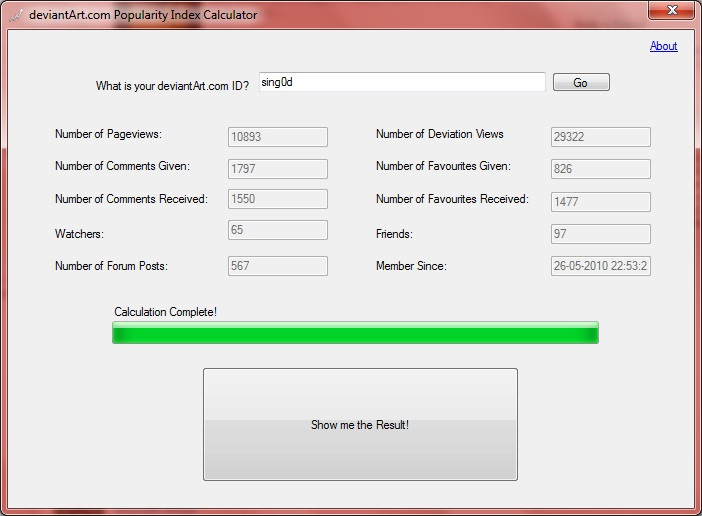Viewport: 702px width, 516px height.
Task: Click the 'Calculation Complete!' status text
Action: (x=165, y=311)
